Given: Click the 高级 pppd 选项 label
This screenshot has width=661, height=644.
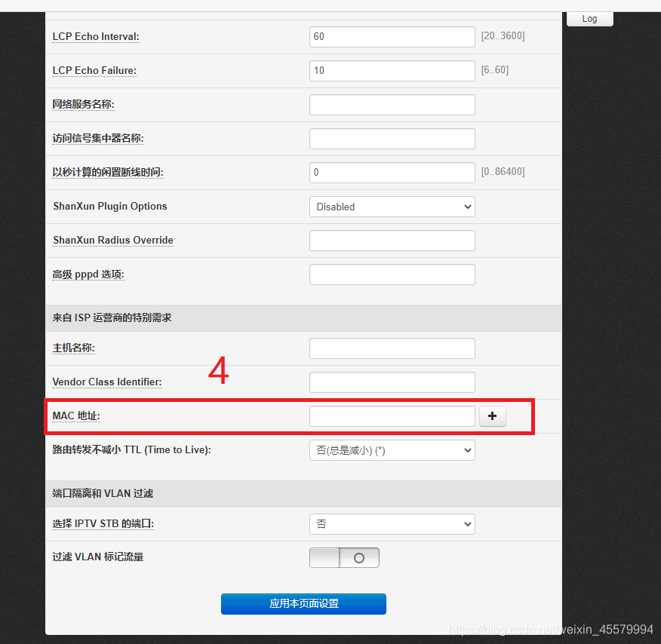Looking at the screenshot, I should (88, 274).
